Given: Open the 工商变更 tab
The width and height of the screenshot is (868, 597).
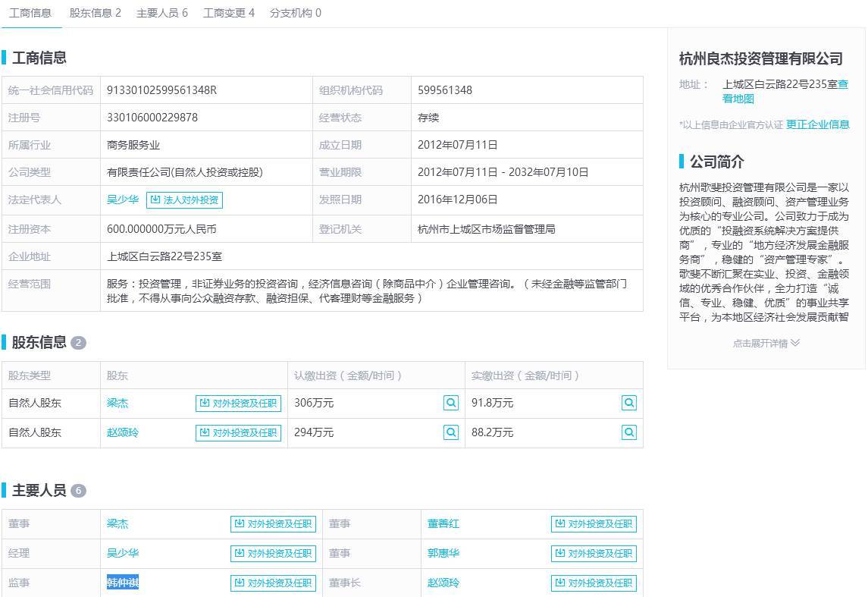Looking at the screenshot, I should click(228, 13).
